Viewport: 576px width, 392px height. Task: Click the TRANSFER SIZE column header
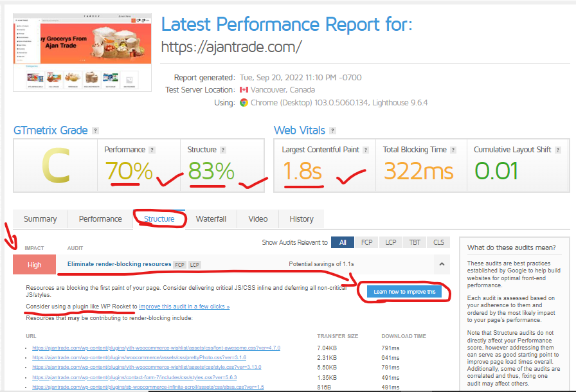pyautogui.click(x=337, y=337)
